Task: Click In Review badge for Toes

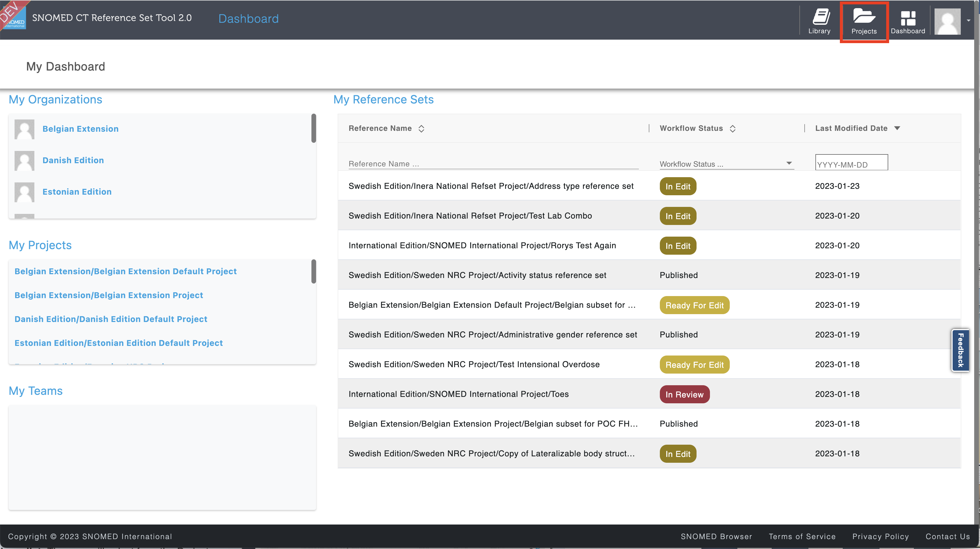Action: coord(684,394)
